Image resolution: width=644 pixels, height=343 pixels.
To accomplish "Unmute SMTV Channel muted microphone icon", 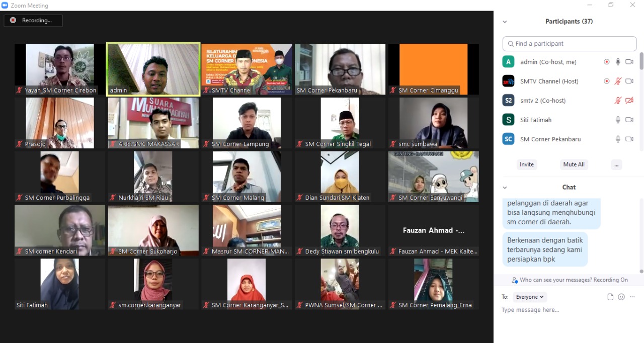I will click(618, 81).
